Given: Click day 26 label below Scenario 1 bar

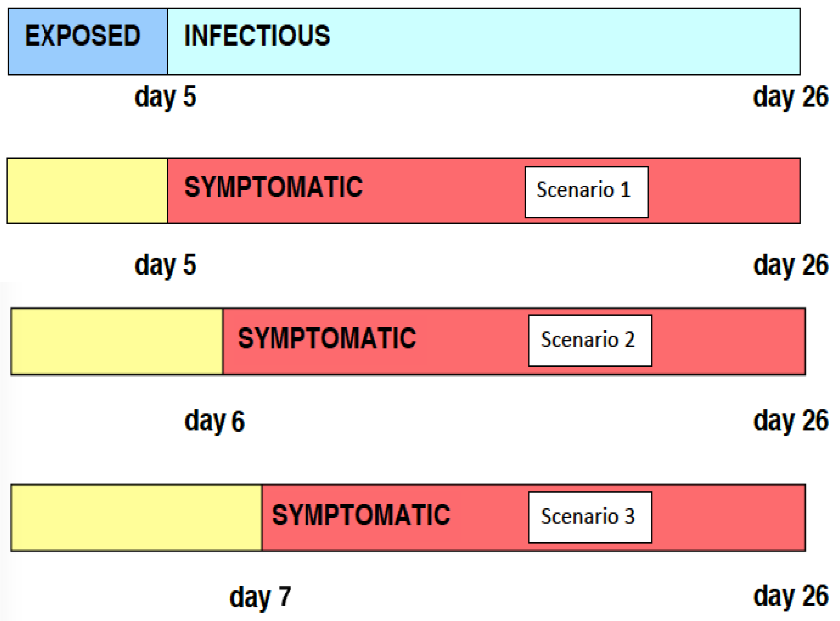Looking at the screenshot, I should pyautogui.click(x=791, y=265).
